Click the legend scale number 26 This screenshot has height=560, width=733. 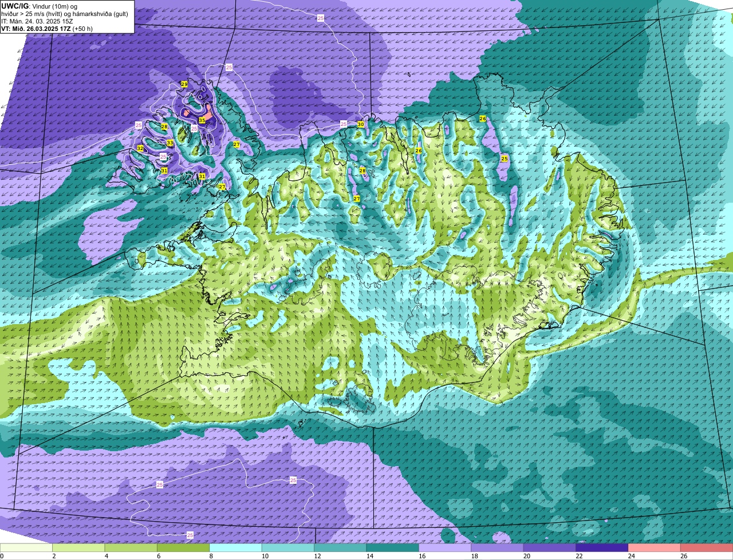[x=683, y=556]
